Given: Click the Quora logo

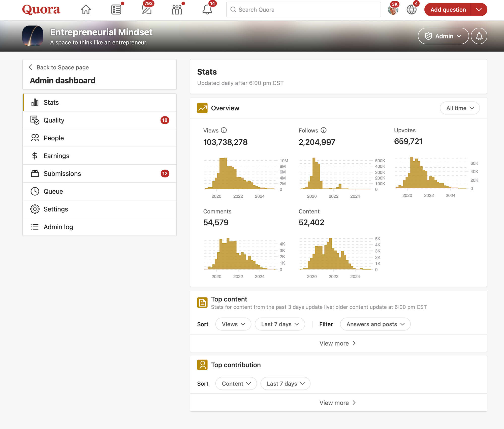Looking at the screenshot, I should coord(41,10).
